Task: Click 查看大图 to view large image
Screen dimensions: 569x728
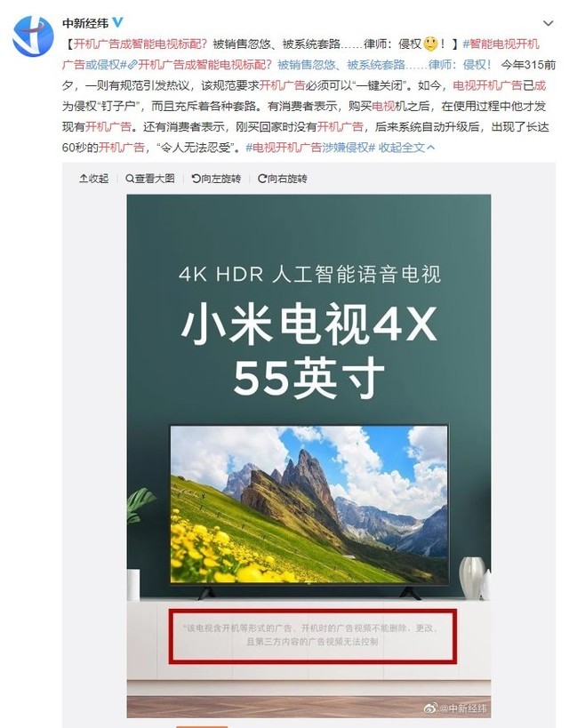Action: (x=150, y=179)
